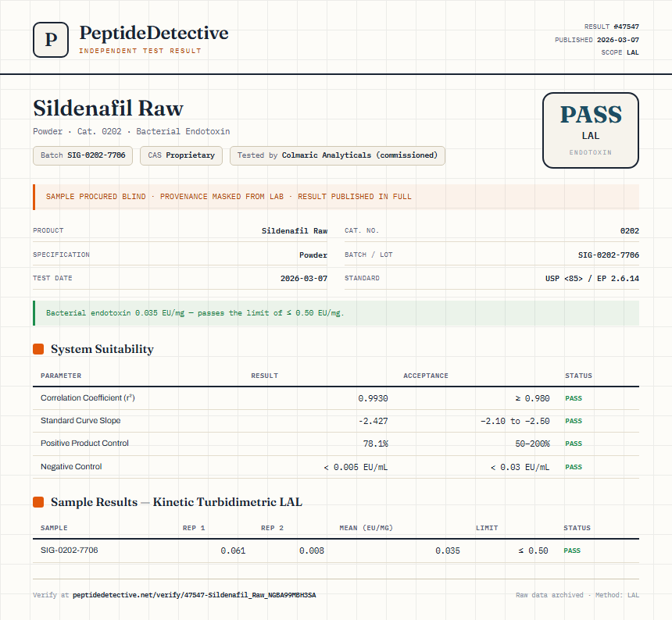Select the CAS Proprietary chip
672x620 pixels.
tap(181, 155)
